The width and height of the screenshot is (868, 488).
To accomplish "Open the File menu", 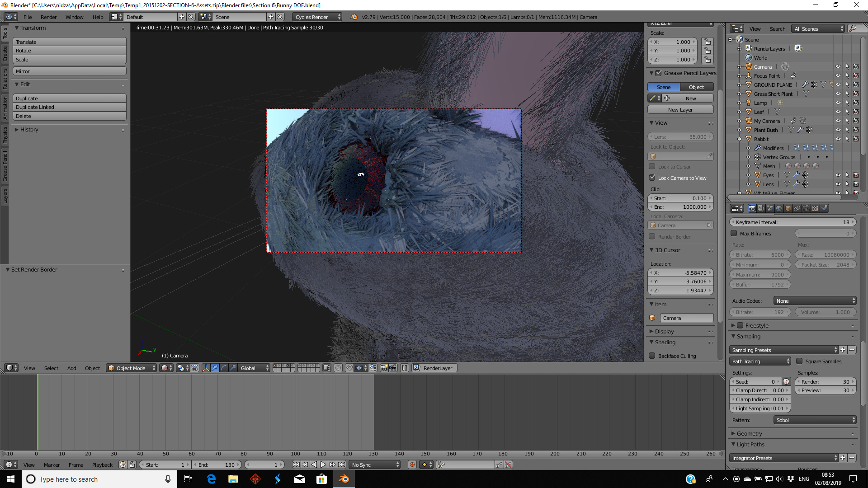I will 28,17.
